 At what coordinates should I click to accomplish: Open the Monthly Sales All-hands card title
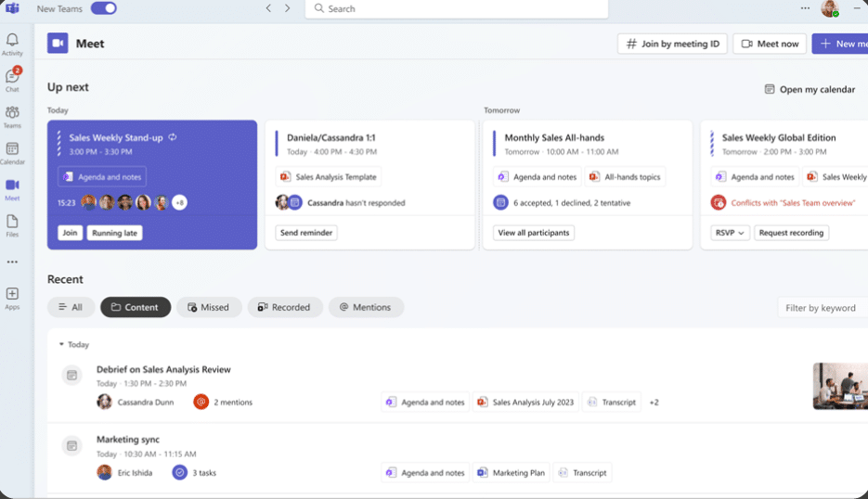[x=554, y=137]
